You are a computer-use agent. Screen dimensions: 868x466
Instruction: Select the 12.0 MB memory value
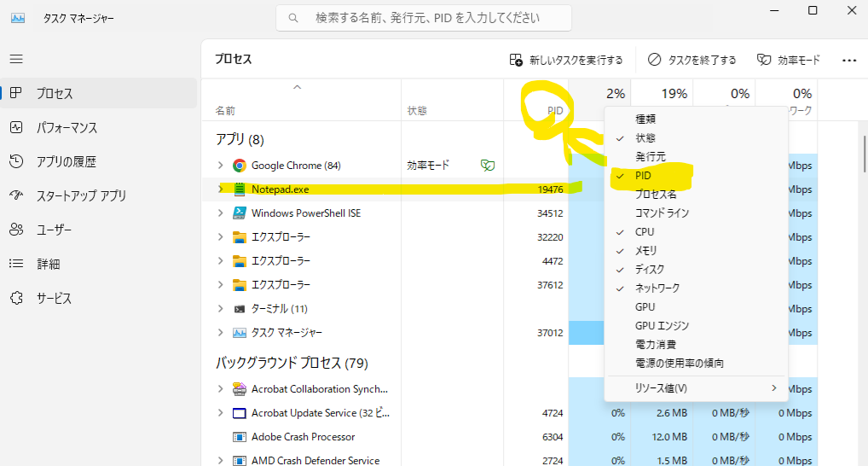(669, 437)
